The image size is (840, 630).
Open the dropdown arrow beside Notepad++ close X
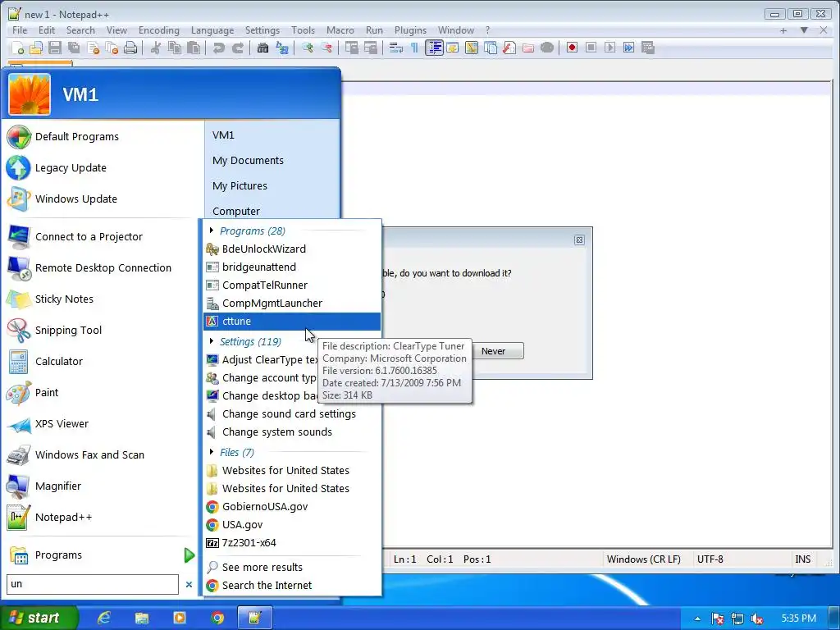[x=804, y=30]
